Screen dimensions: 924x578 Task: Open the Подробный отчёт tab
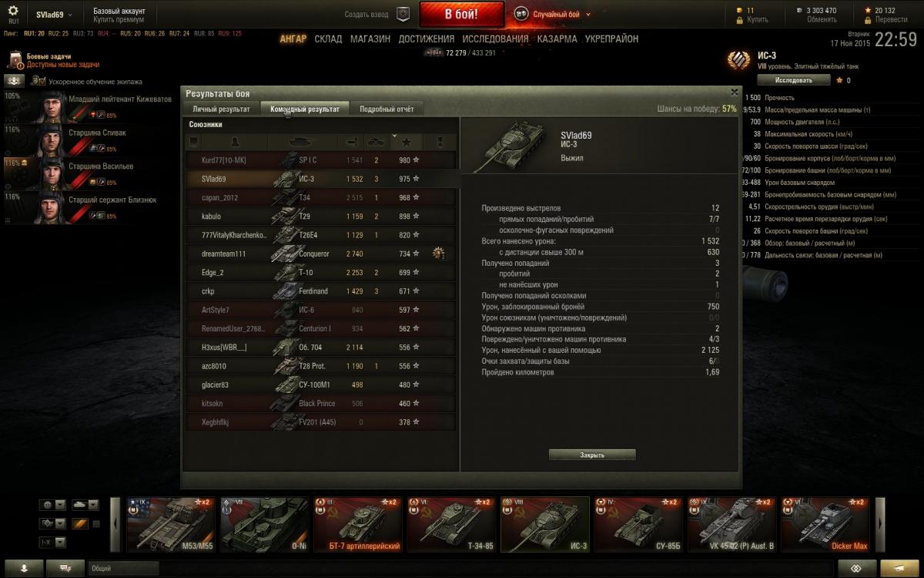[387, 109]
